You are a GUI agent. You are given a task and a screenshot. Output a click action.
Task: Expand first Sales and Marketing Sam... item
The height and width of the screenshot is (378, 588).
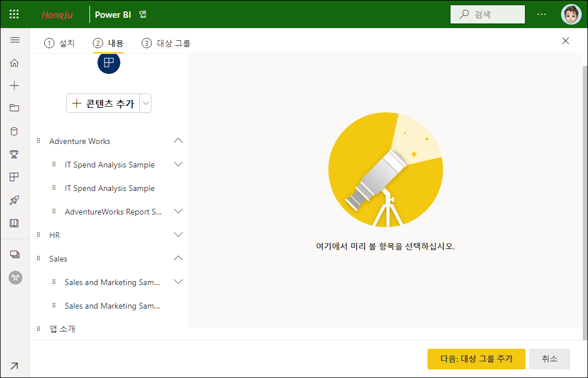click(178, 282)
